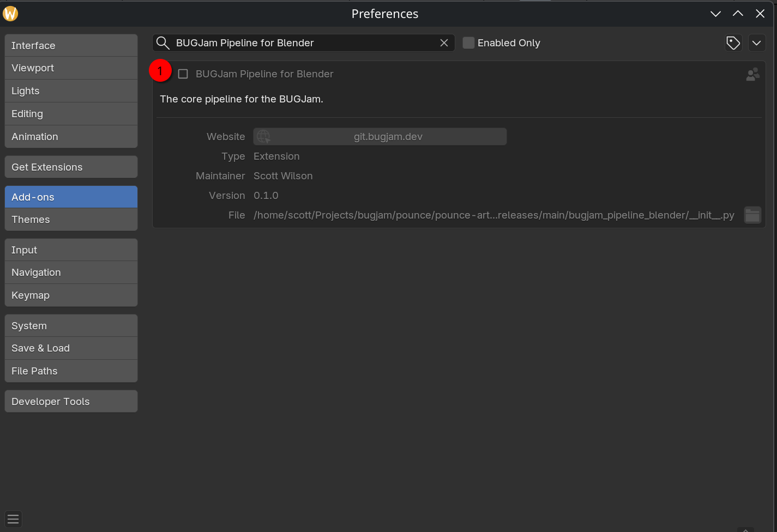The height and width of the screenshot is (532, 777).
Task: Collapse window with title bar down chevron
Action: pyautogui.click(x=715, y=14)
